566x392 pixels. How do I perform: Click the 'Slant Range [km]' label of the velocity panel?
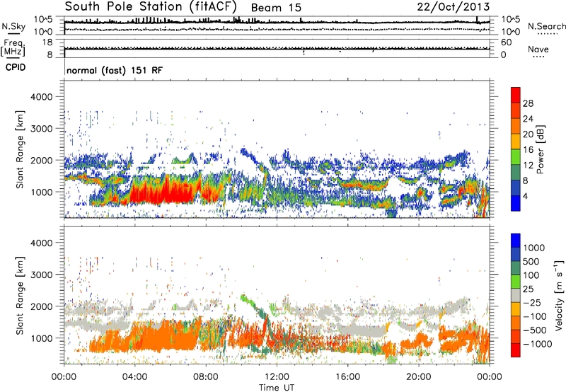(x=20, y=295)
